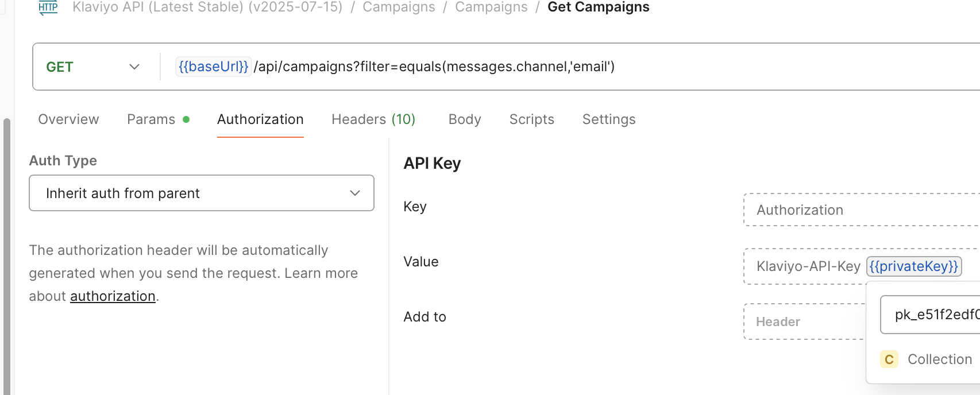The width and height of the screenshot is (980, 395).
Task: Open the Settings tab
Action: pyautogui.click(x=609, y=119)
